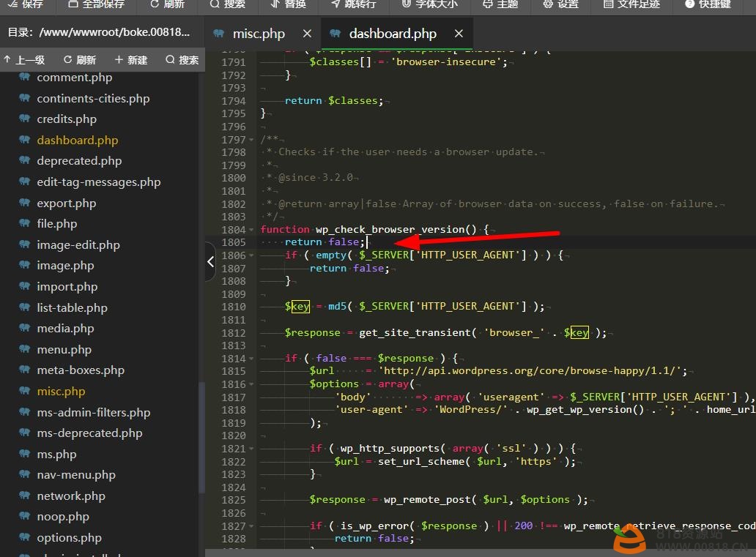This screenshot has height=557, width=756.
Task: Open 设置 editor settings
Action: click(x=560, y=4)
